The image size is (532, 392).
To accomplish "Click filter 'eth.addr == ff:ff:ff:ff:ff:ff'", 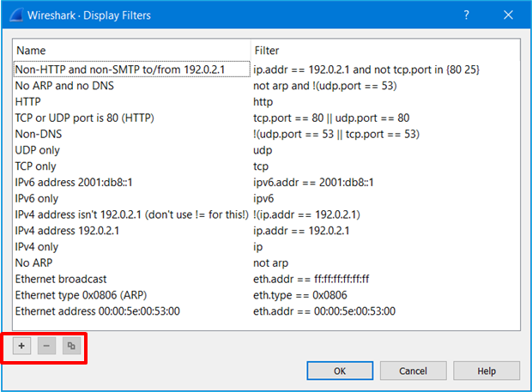I will point(311,279).
